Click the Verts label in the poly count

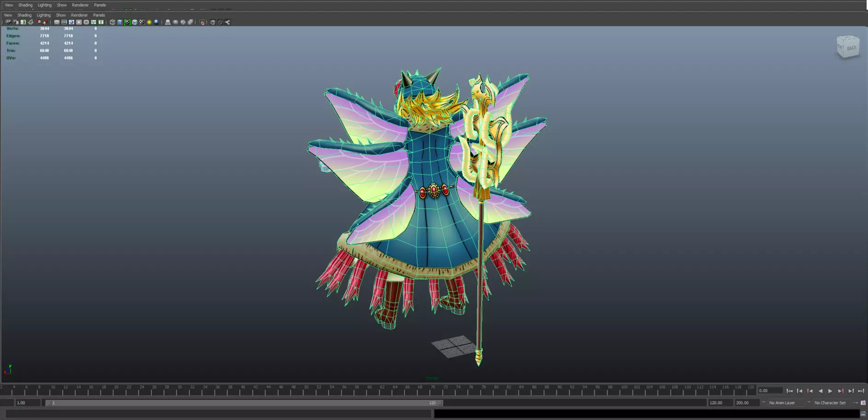click(x=12, y=29)
